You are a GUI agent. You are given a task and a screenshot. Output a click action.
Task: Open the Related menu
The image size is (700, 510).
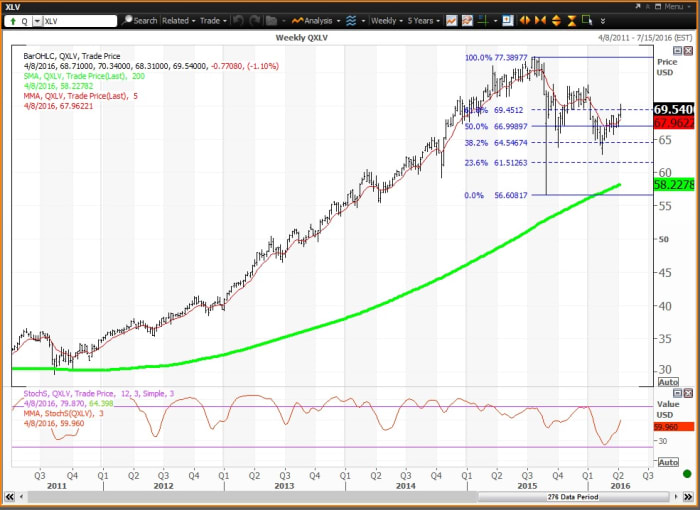179,20
